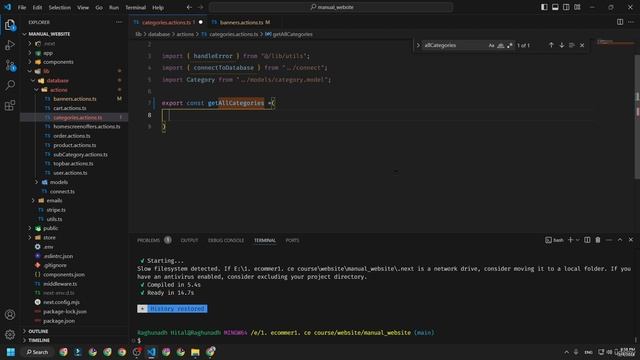Expand the models folder

(x=58, y=182)
